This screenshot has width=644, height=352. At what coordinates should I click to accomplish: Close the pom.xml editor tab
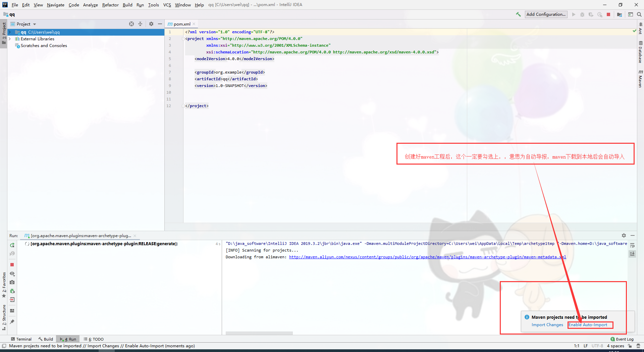(194, 24)
